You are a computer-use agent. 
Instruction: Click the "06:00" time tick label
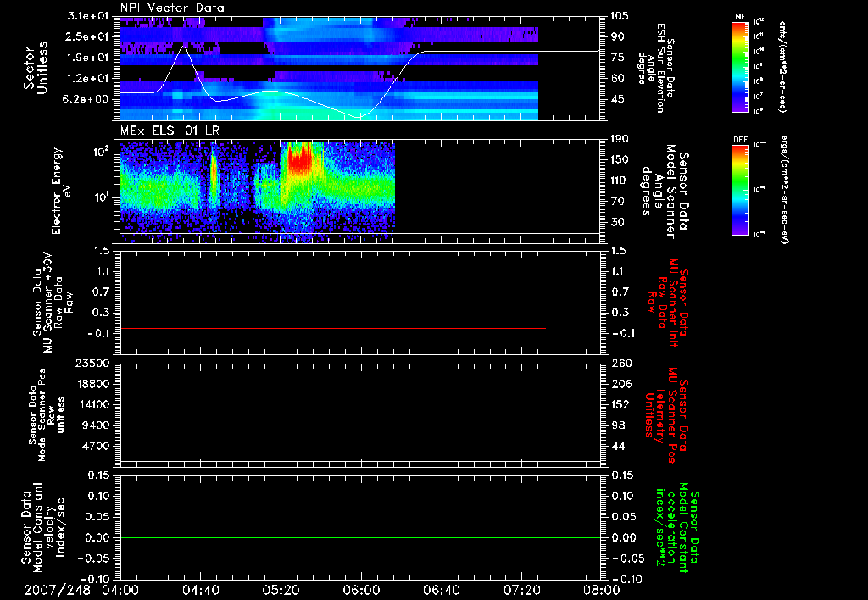pyautogui.click(x=361, y=590)
